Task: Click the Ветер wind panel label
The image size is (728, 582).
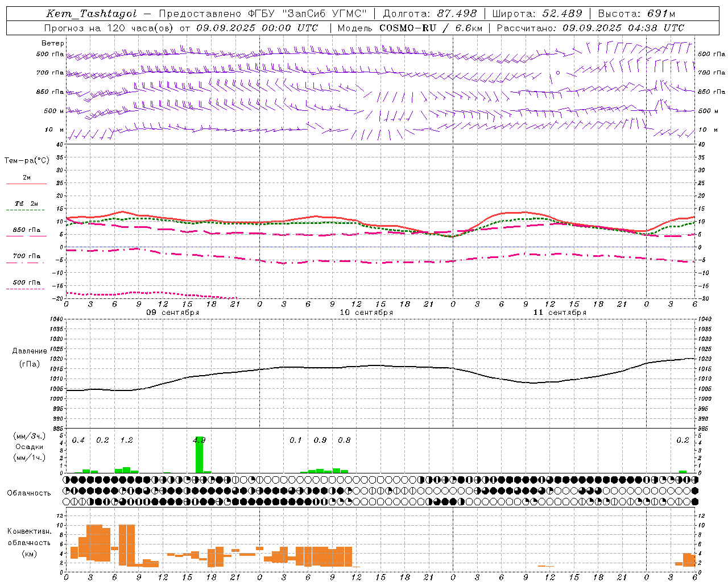Action: (x=53, y=43)
